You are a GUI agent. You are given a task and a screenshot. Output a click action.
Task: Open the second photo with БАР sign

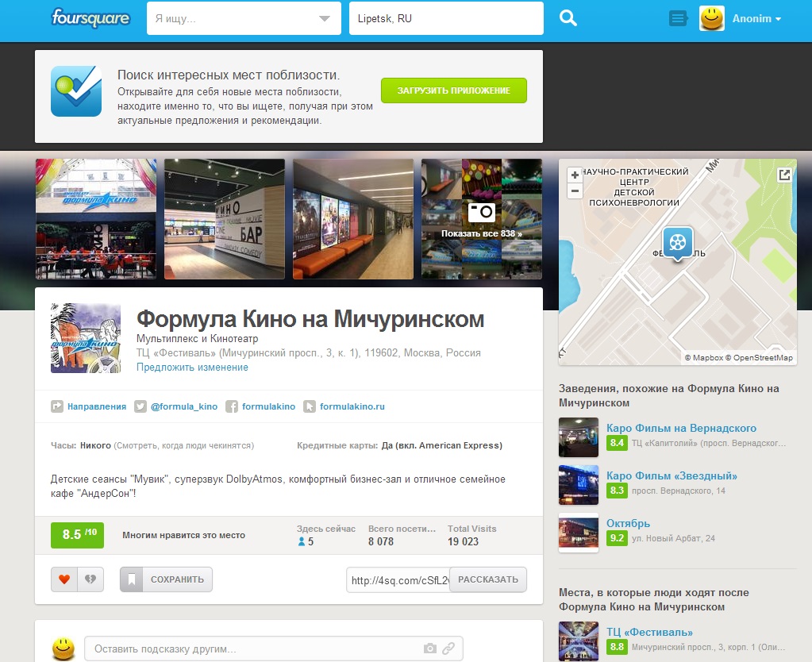tap(224, 219)
